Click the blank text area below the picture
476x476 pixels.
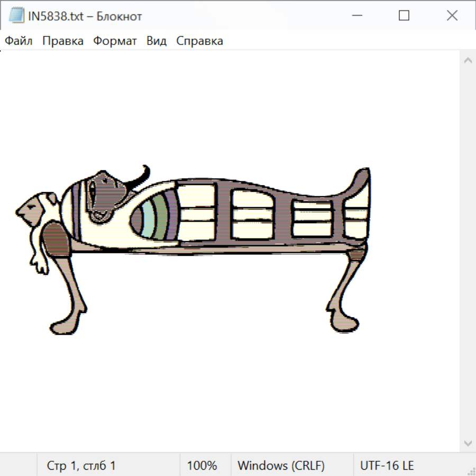(227, 391)
